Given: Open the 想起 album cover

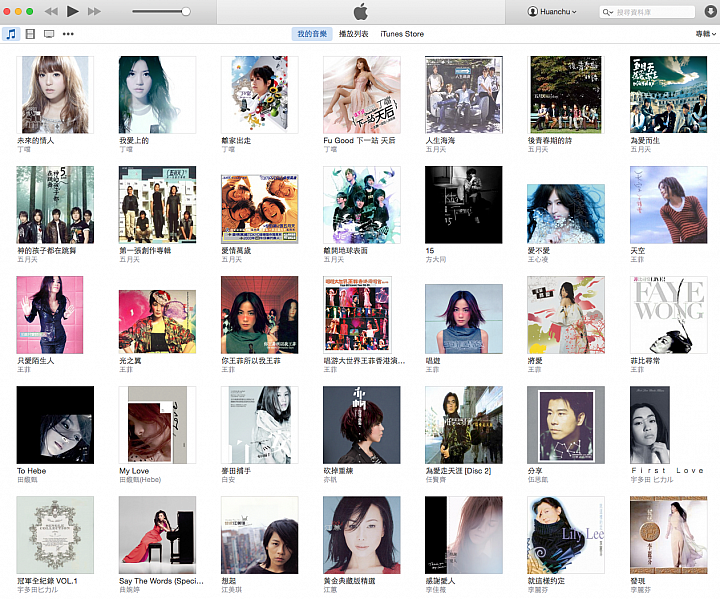Looking at the screenshot, I should coord(259,535).
